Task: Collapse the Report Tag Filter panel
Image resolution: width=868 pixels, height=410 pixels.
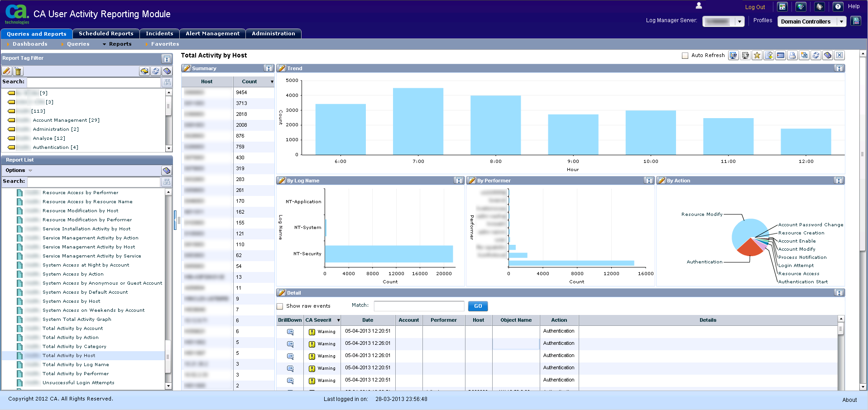Action: [167, 59]
